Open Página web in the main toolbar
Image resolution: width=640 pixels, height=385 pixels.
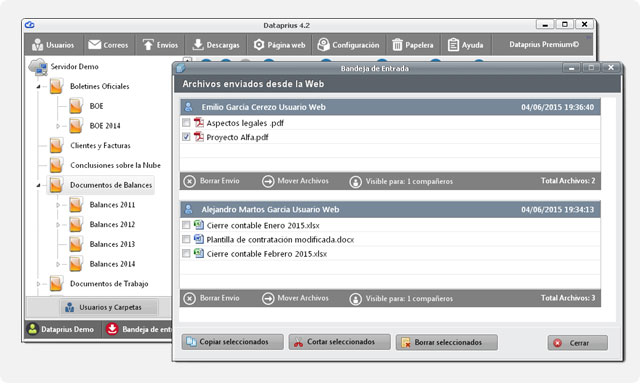click(x=279, y=45)
